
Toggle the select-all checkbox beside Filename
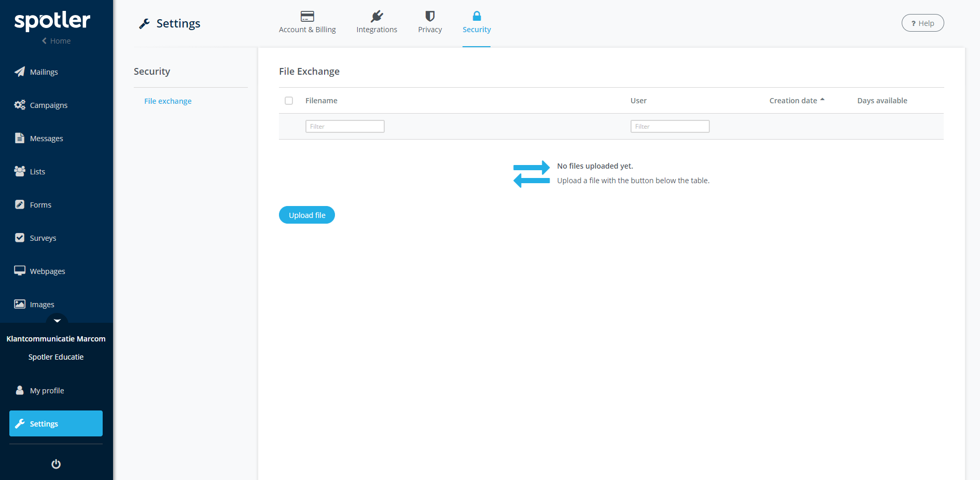coord(289,101)
